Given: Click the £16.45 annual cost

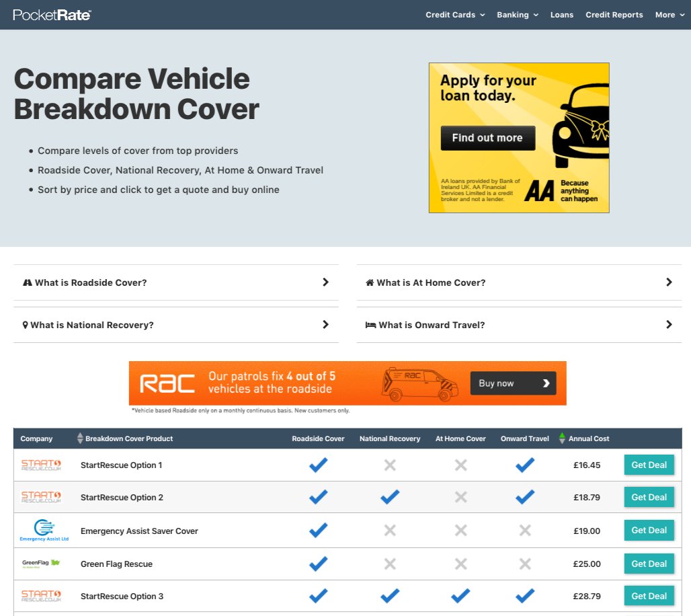Looking at the screenshot, I should [587, 465].
